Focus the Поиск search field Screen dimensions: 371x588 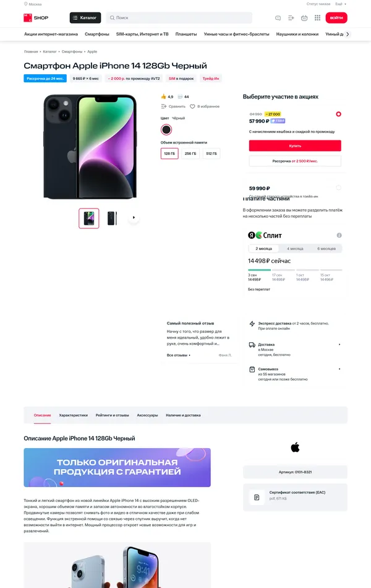[179, 17]
